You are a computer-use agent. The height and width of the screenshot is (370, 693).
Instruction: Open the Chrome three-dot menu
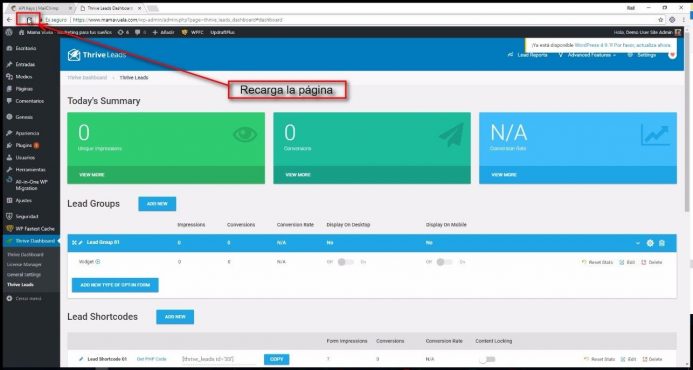click(684, 20)
